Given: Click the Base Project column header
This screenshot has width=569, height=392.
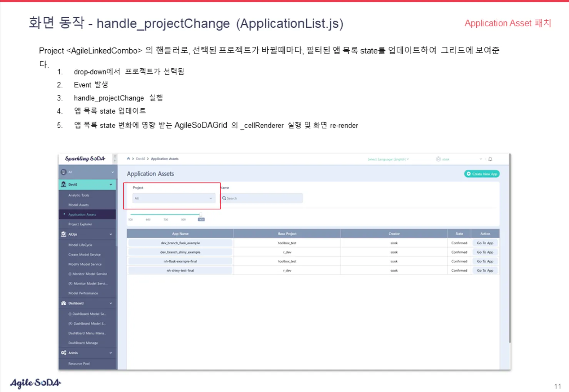Looking at the screenshot, I should click(287, 234).
